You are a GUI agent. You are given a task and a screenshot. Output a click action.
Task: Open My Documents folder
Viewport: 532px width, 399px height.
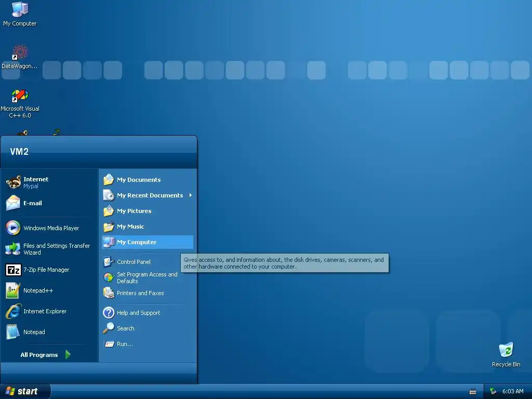tap(148, 179)
